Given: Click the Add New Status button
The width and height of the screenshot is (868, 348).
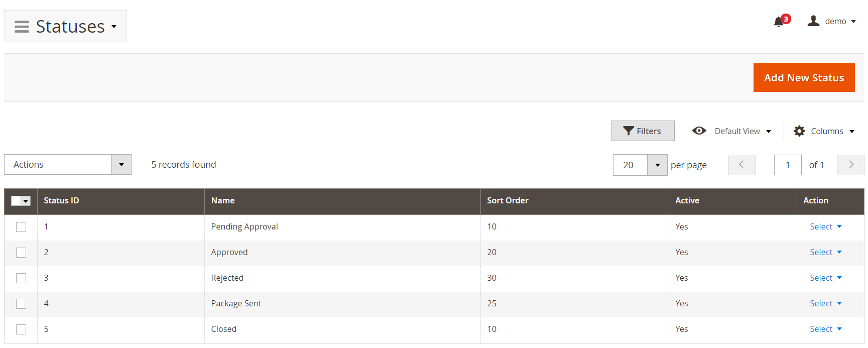Looking at the screenshot, I should (804, 78).
